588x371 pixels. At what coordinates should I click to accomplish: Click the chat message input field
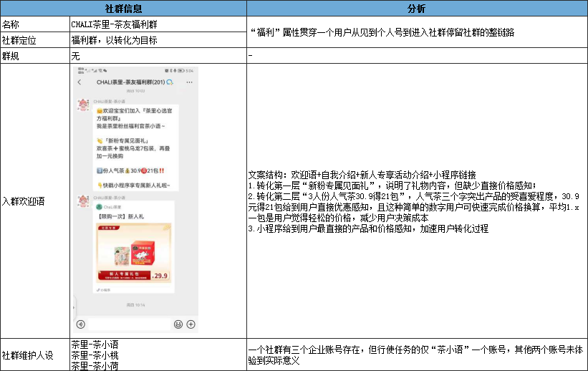coord(129,324)
